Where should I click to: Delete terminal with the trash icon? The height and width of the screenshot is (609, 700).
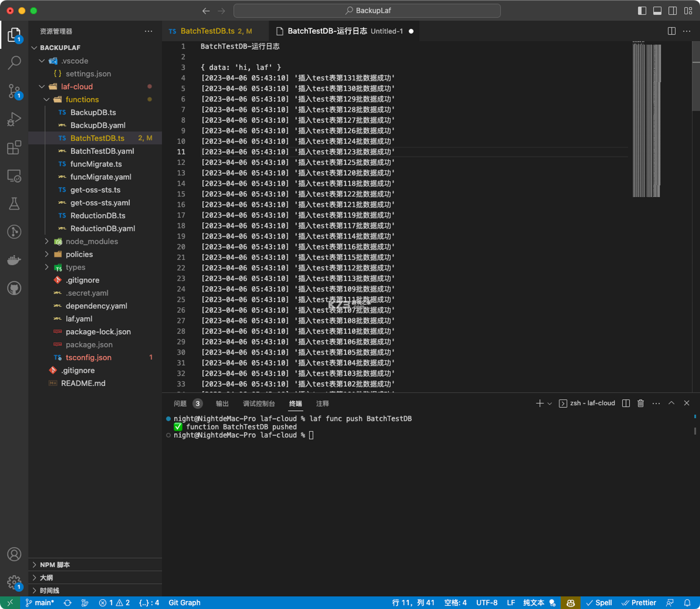point(640,403)
